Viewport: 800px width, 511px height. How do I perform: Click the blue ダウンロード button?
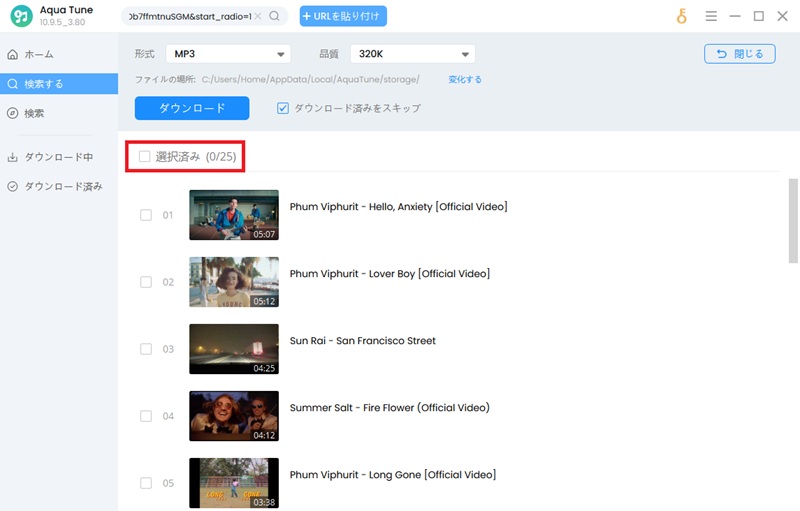click(192, 108)
